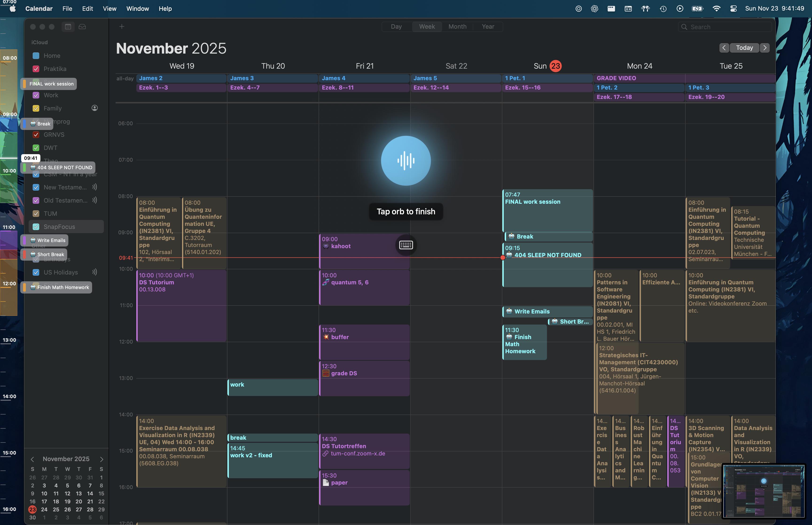Toggle the US Holidays calendar checkbox
This screenshot has width=812, height=525.
coord(36,272)
